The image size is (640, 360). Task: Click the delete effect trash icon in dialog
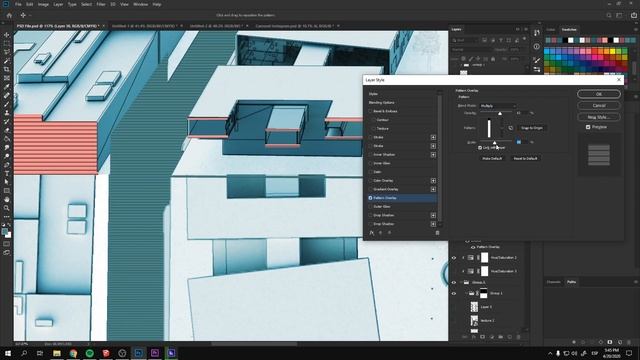coord(437,233)
